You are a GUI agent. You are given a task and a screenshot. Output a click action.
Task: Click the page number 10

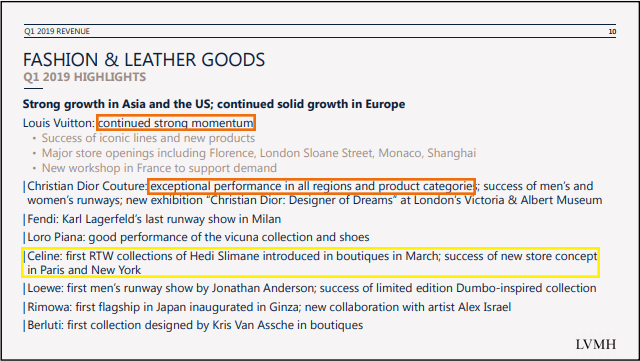612,31
